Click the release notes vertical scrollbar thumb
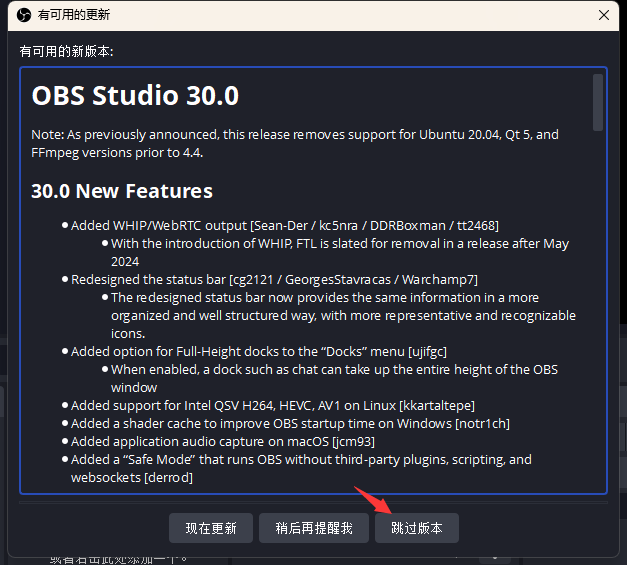The image size is (627, 565). [598, 102]
